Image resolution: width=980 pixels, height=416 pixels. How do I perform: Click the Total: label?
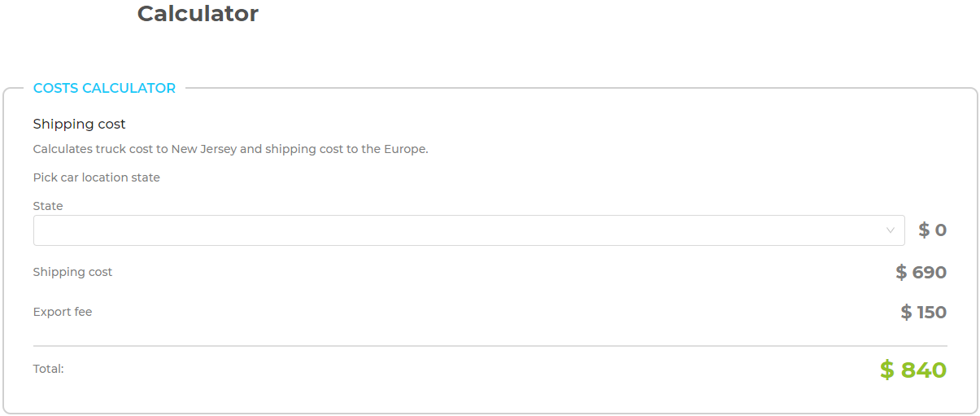pos(48,369)
